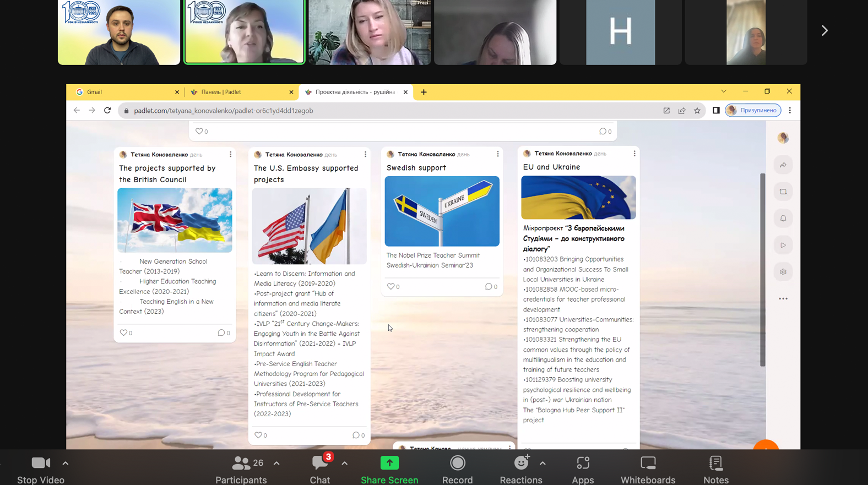This screenshot has width=868, height=485.
Task: Open more options on EU and Ukraine post
Action: click(634, 154)
